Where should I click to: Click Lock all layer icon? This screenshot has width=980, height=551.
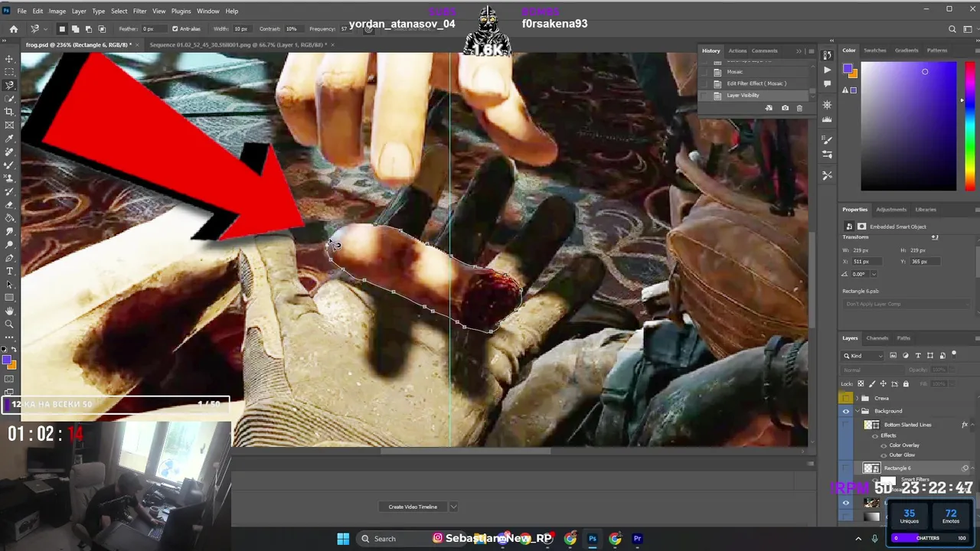click(x=906, y=383)
